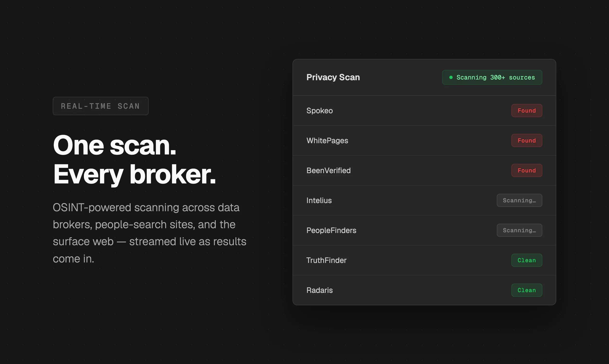
Task: Open the Found badge for WhitePages
Action: tap(527, 141)
